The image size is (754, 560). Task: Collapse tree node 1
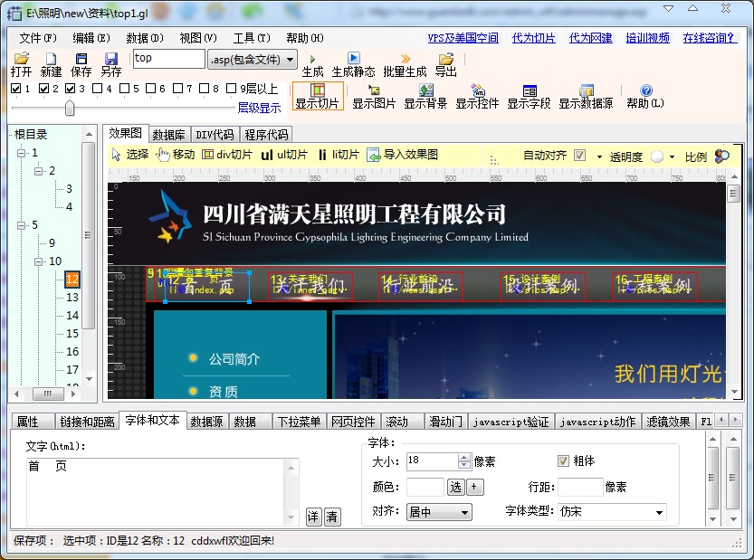point(21,153)
